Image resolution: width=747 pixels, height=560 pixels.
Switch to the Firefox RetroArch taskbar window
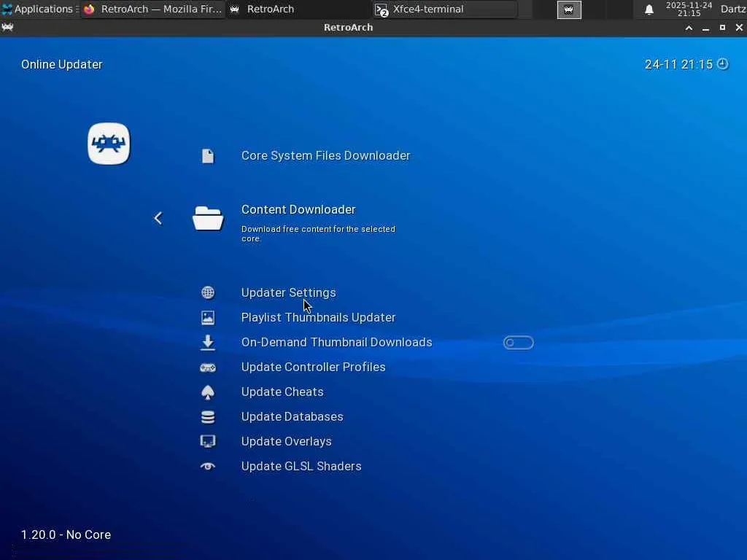pos(152,9)
